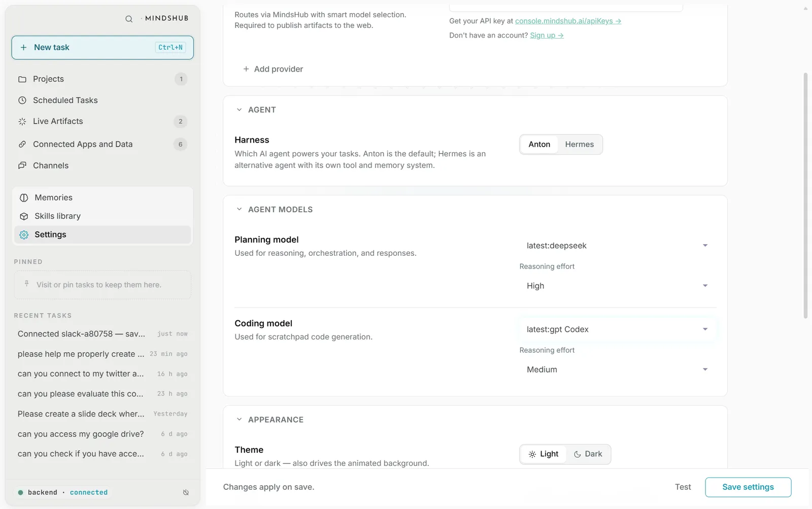
Task: Select Settings in sidebar
Action: 103,234
